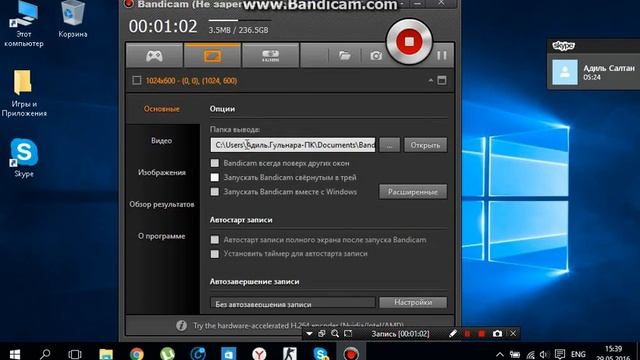Open the Настройки auto-complete settings button

tap(413, 302)
